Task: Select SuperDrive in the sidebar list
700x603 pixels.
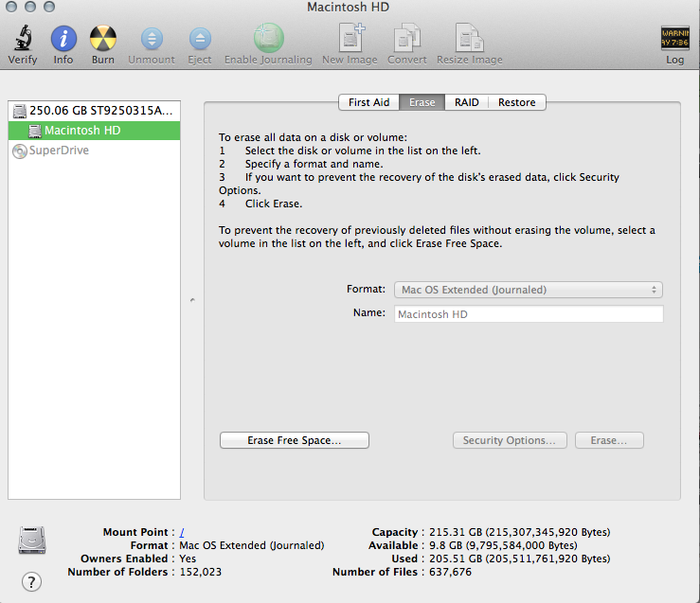Action: (x=94, y=151)
